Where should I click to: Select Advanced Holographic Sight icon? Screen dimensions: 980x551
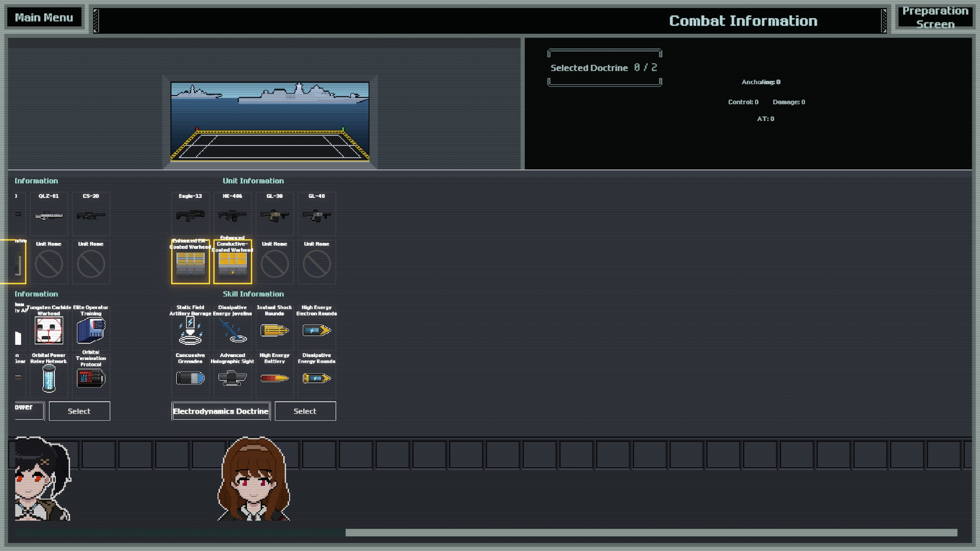coord(232,378)
